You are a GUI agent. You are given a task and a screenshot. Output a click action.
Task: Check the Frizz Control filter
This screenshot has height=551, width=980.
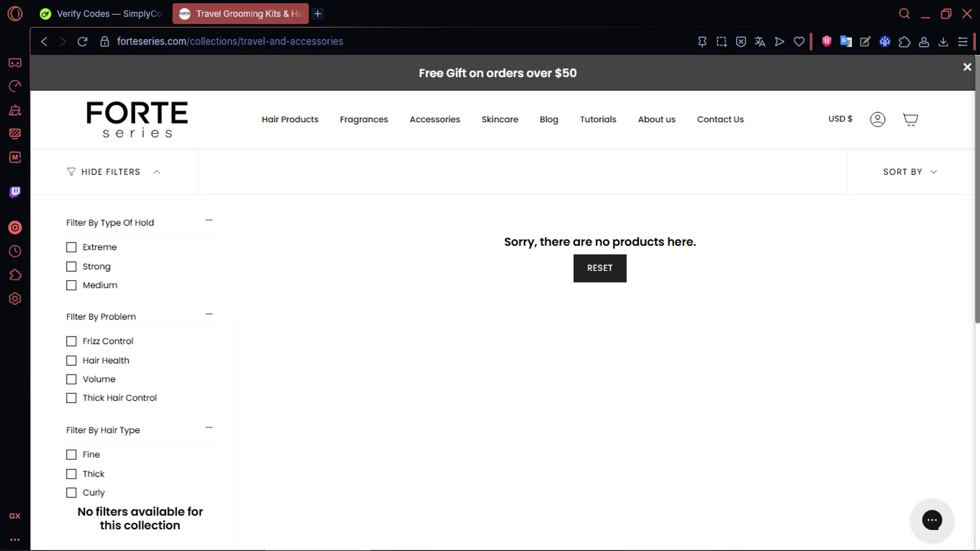(71, 341)
